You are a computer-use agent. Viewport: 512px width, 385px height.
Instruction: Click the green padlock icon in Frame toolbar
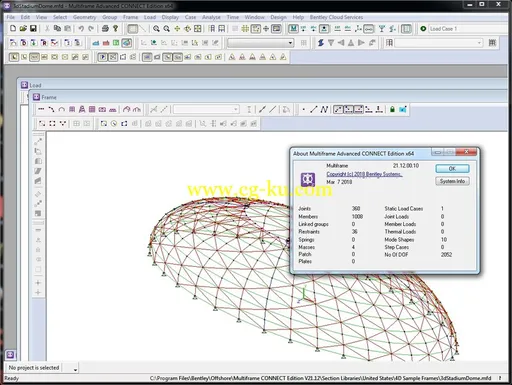pos(392,109)
